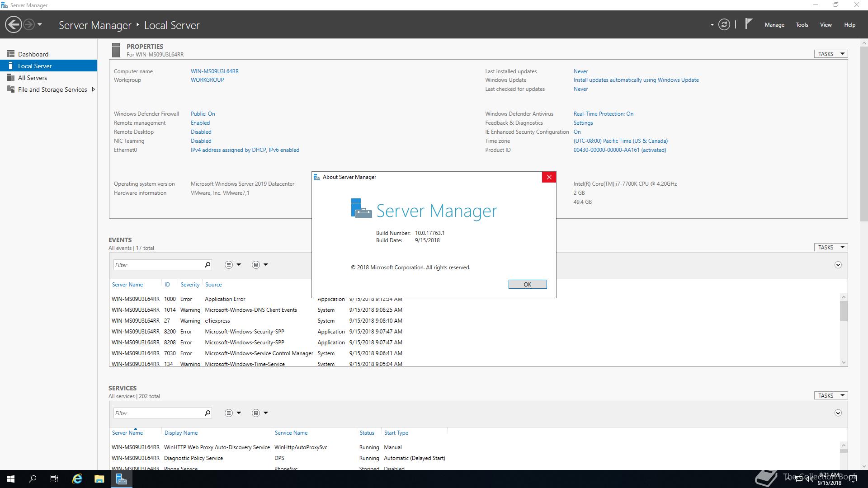Click the forward navigation arrow
The width and height of the screenshot is (868, 488).
(28, 24)
